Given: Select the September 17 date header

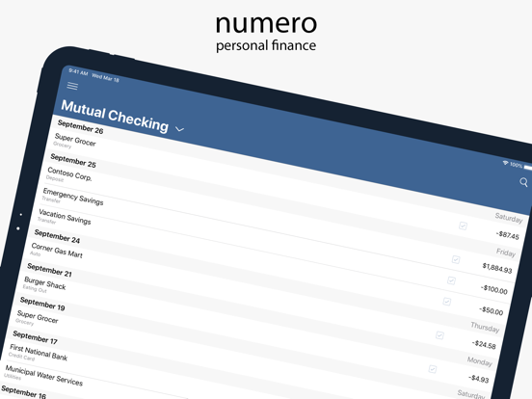Looking at the screenshot, I should [36, 337].
